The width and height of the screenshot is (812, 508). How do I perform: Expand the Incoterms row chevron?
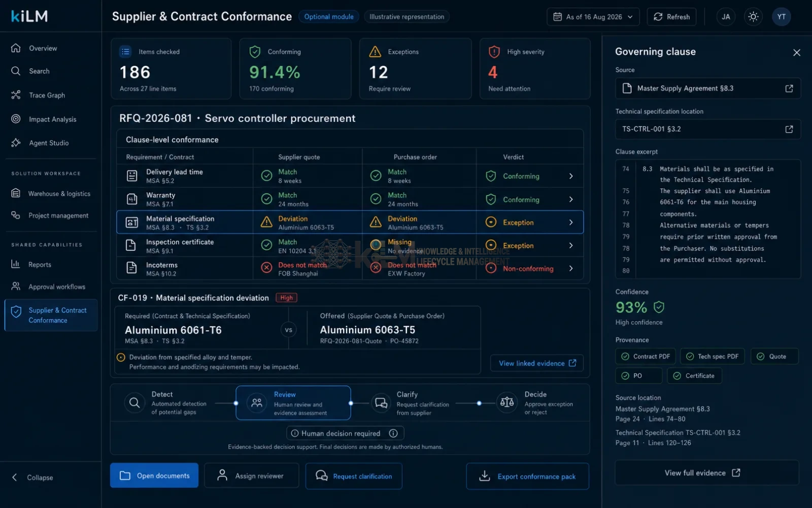click(571, 268)
